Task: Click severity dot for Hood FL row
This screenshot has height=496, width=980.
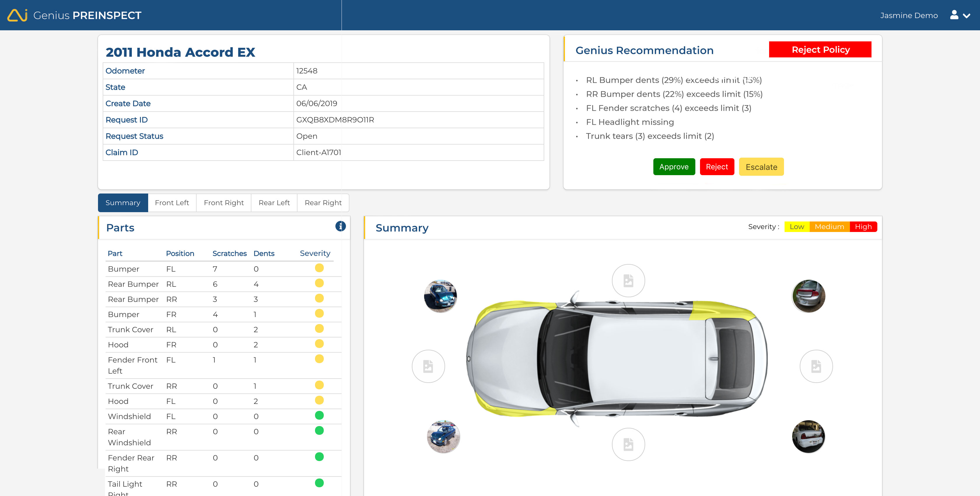Action: pyautogui.click(x=319, y=400)
